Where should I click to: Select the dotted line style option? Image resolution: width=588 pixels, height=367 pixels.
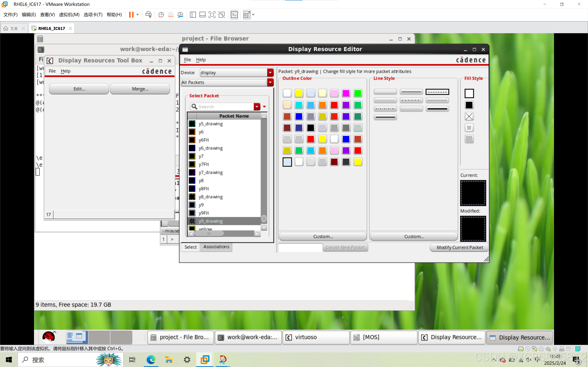[385, 100]
